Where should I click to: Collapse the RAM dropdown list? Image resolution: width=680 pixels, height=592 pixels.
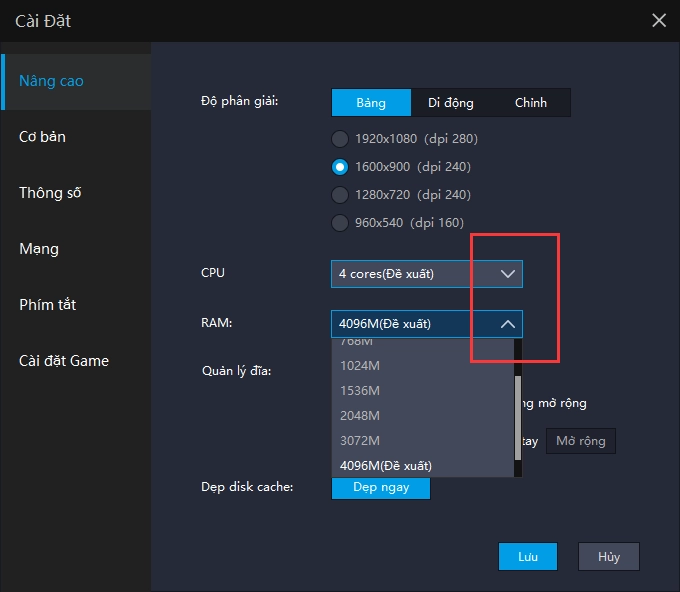pos(507,324)
